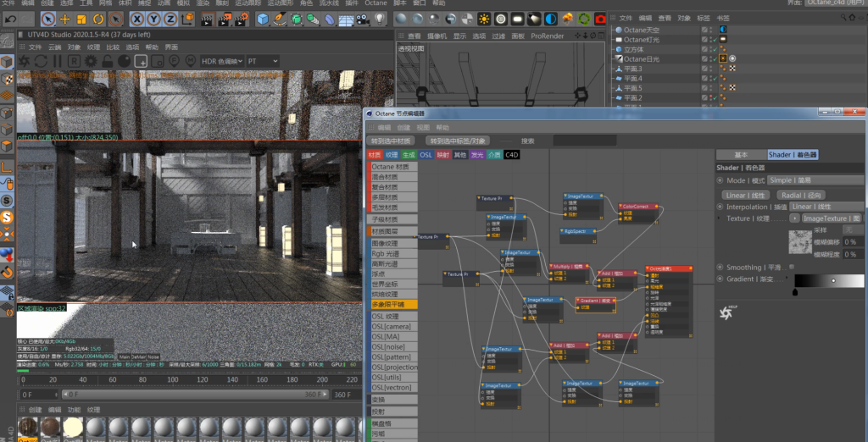The width and height of the screenshot is (868, 442).
Task: Click 转到选中标签/对象 button
Action: [459, 141]
